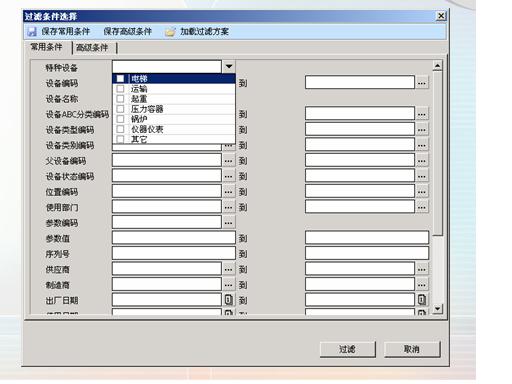Image resolution: width=512 pixels, height=384 pixels.
Task: Open calendar picker for 出厂日期 start date
Action: (229, 300)
